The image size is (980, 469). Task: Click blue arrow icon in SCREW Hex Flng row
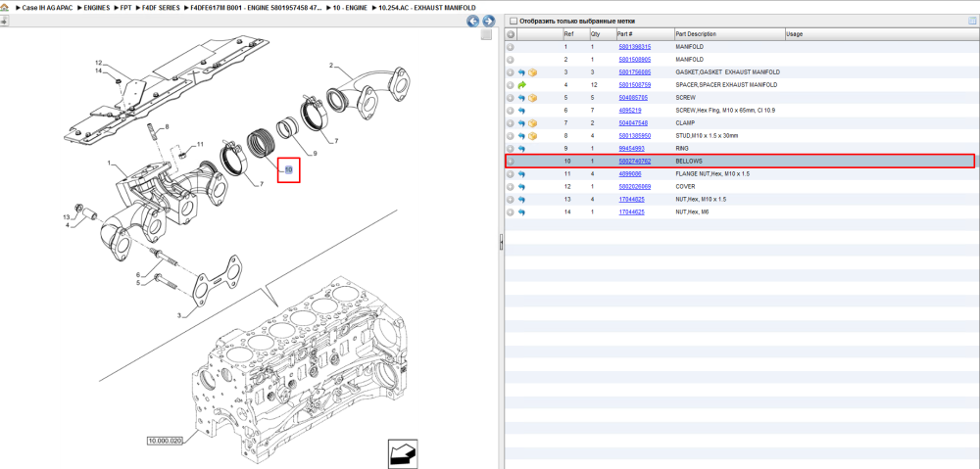(x=521, y=111)
